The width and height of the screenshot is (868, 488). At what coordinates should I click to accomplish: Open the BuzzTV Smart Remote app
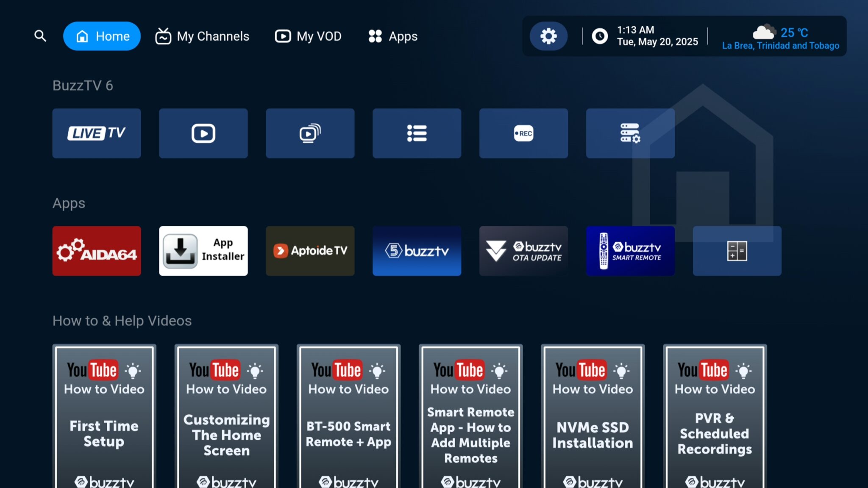[x=630, y=251]
